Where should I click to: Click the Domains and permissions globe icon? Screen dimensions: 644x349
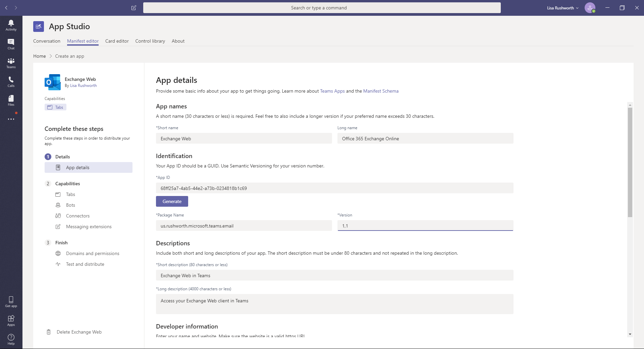[x=58, y=253]
